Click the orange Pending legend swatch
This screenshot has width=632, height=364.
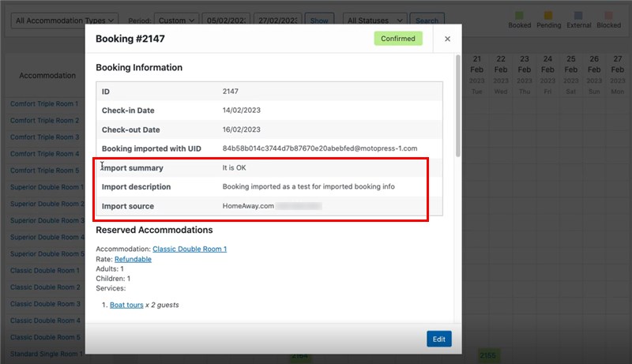pyautogui.click(x=548, y=15)
